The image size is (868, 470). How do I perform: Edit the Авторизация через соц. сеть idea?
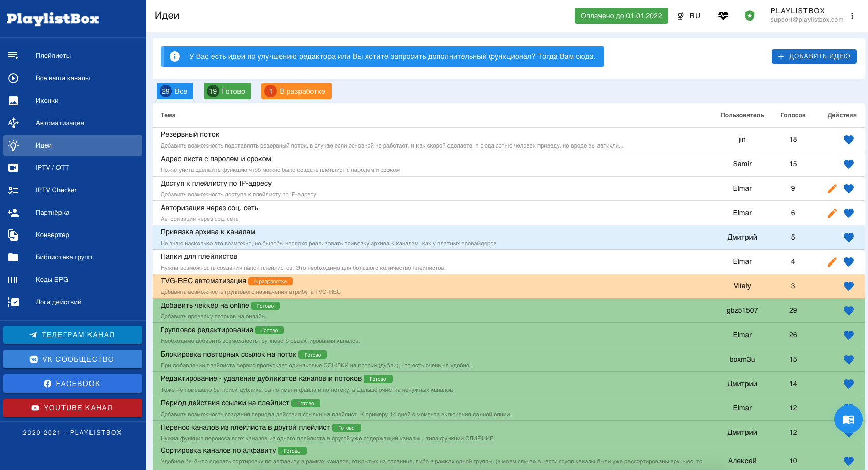pos(832,213)
